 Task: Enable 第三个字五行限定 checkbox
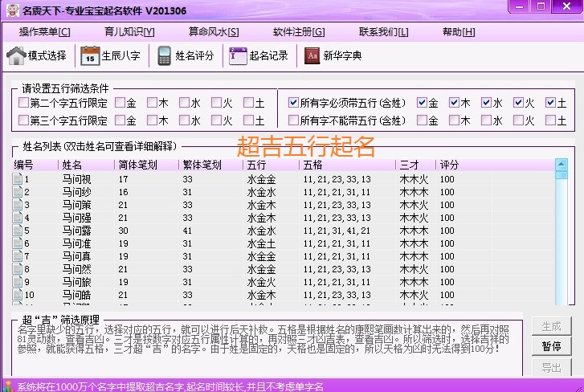[23, 120]
